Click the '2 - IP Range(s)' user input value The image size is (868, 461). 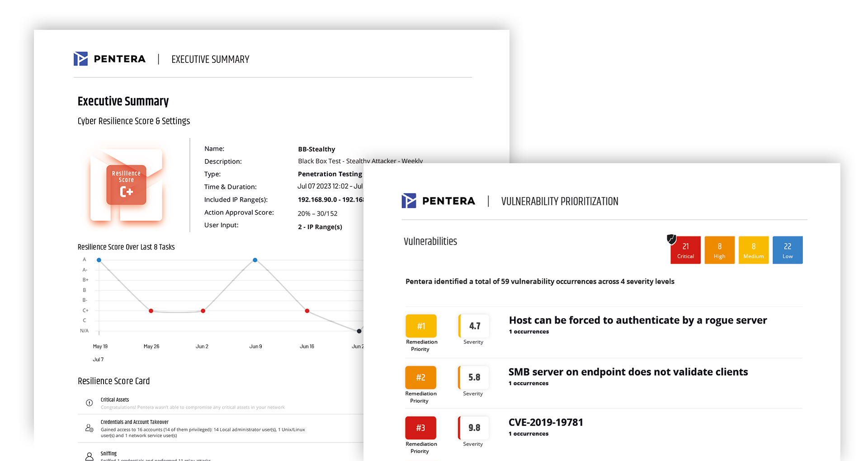320,227
